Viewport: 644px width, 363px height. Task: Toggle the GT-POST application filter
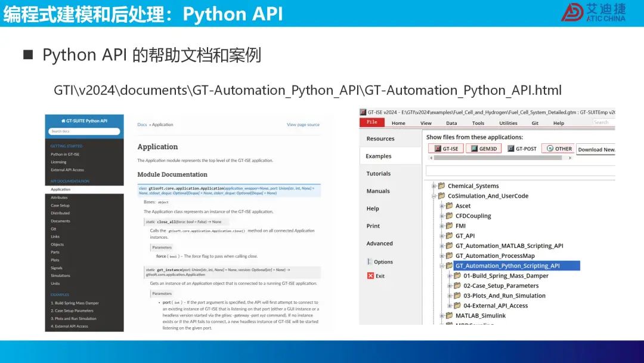(522, 149)
